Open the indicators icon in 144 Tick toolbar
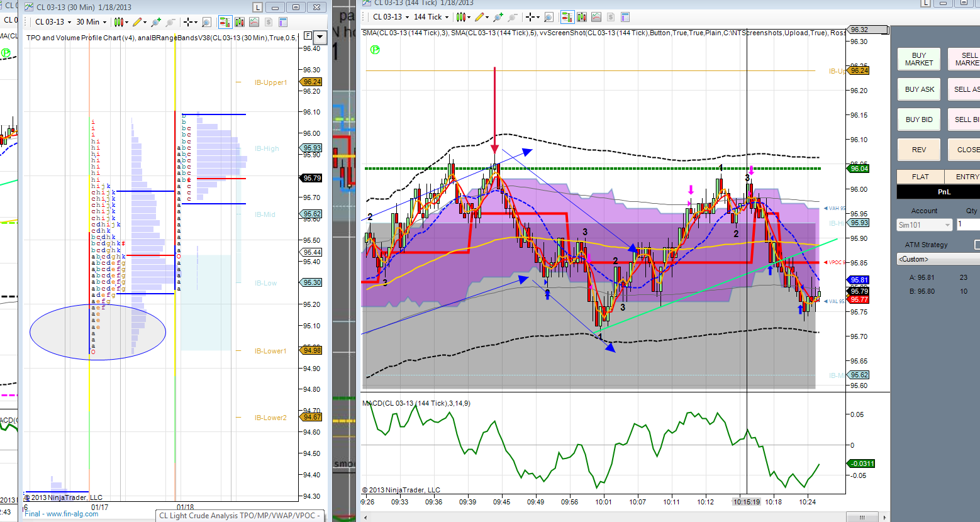 coord(582,17)
